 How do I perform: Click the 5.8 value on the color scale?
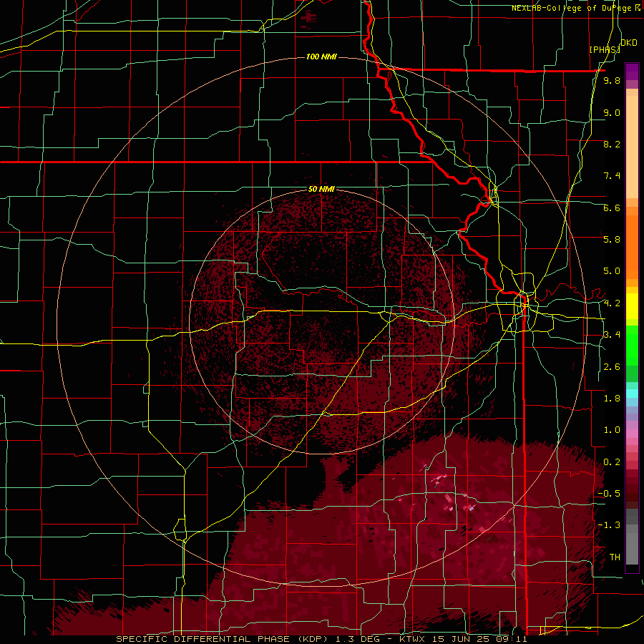(612, 239)
